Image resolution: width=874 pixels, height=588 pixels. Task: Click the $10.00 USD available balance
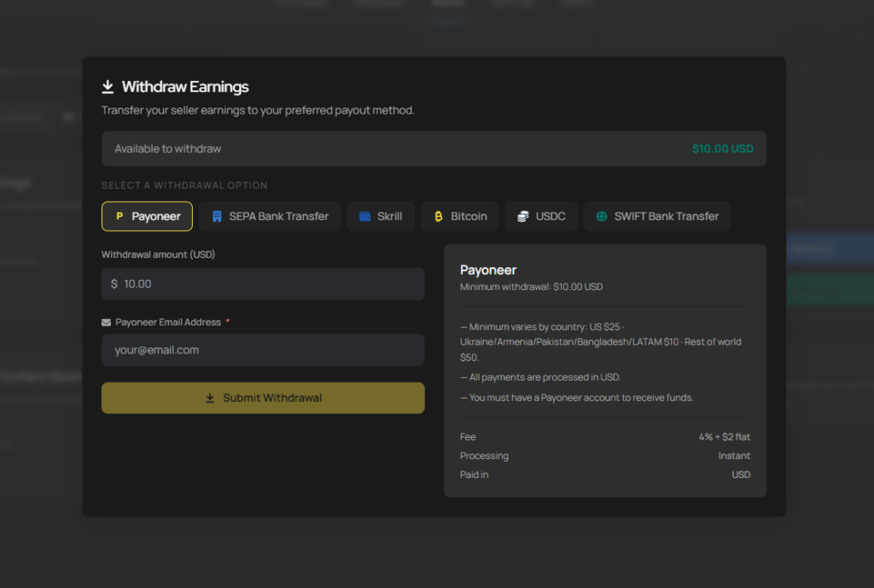tap(722, 148)
